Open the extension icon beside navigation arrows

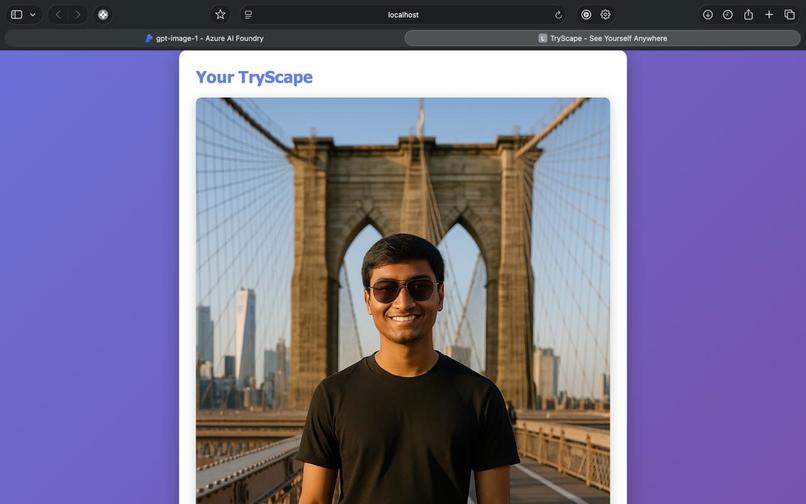tap(103, 14)
